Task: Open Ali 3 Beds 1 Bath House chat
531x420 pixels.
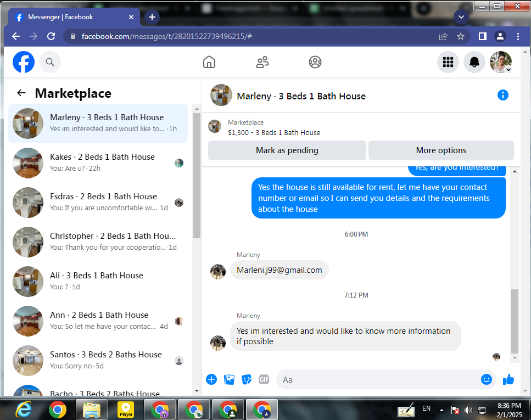Action: [x=98, y=282]
